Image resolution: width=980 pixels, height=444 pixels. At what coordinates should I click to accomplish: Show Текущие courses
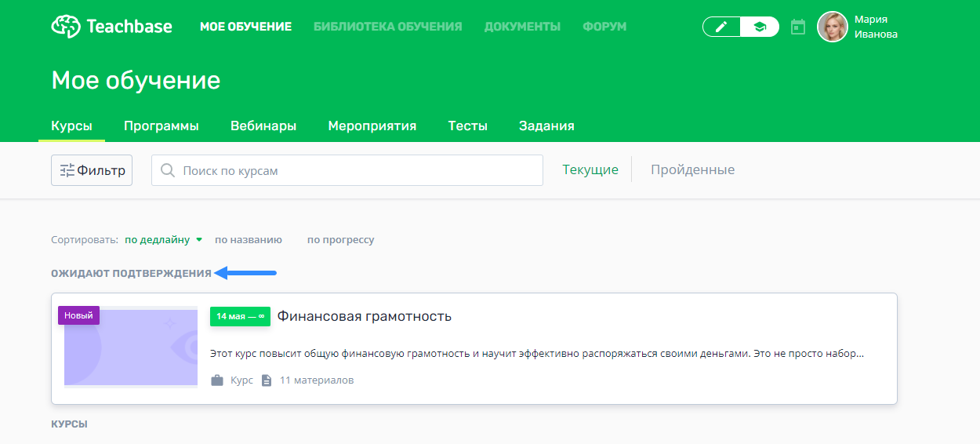tap(590, 169)
